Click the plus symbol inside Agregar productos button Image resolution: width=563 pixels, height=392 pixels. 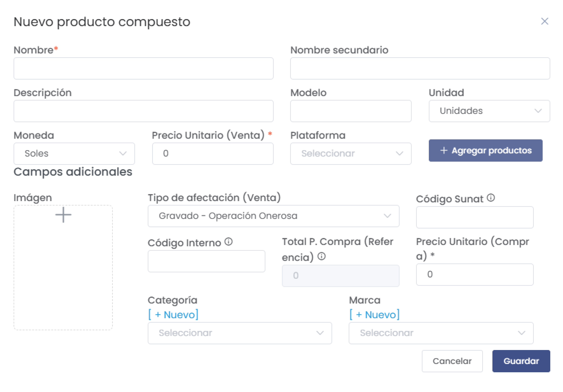coord(444,151)
